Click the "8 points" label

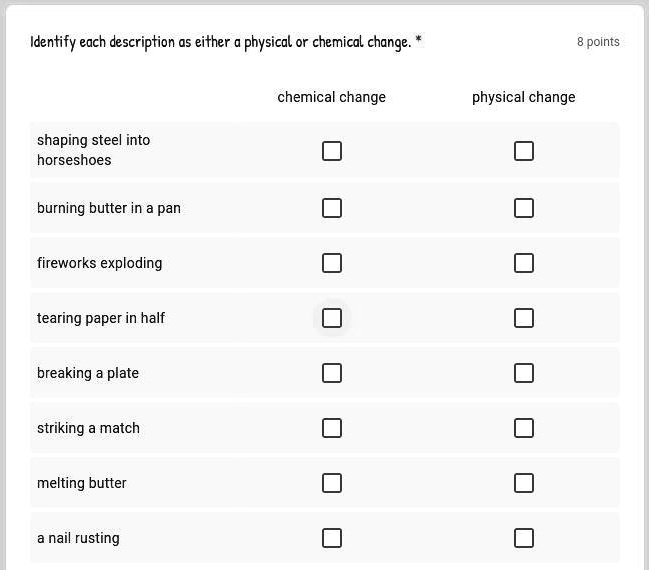click(x=598, y=42)
